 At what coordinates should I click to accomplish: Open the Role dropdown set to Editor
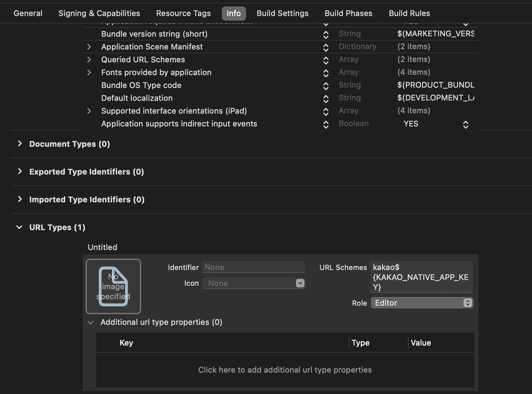(x=422, y=303)
